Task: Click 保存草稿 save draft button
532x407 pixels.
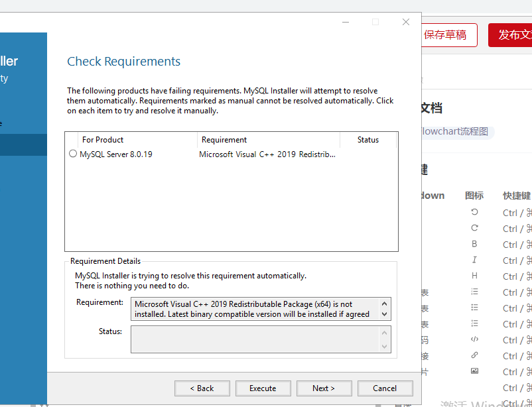Action: click(449, 35)
